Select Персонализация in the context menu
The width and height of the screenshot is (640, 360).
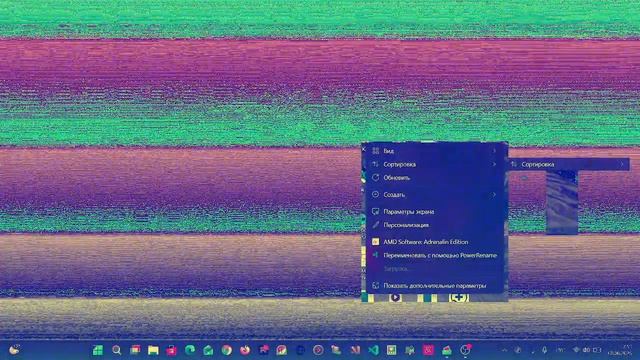434,225
